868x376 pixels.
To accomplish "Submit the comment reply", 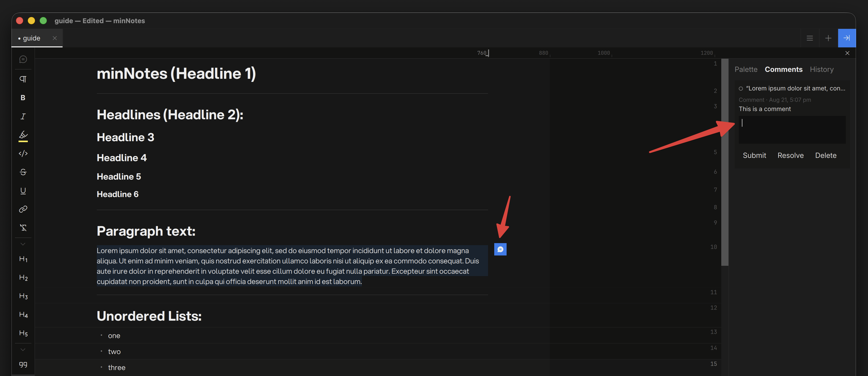I will [x=754, y=155].
